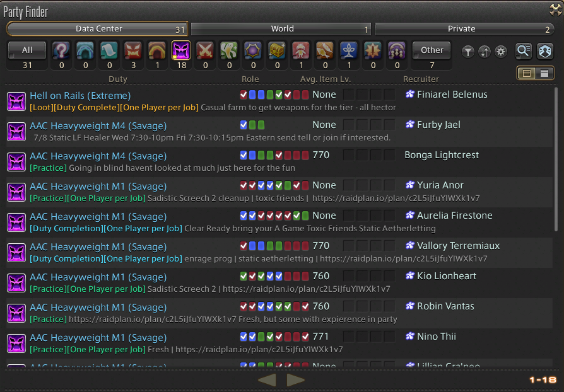The image size is (564, 392).
Task: Select the blue archway Dungeons category icon
Action: tap(85, 50)
